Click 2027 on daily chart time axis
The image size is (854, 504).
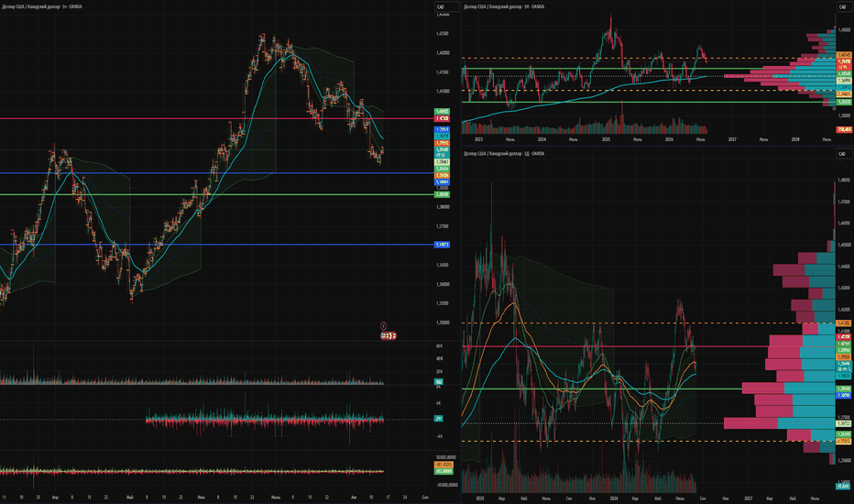(749, 499)
